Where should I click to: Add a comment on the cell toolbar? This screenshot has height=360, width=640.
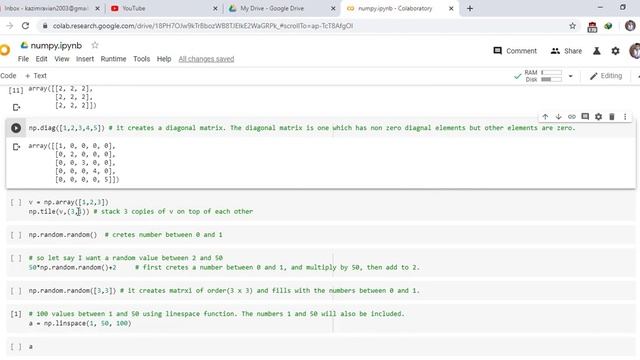coord(585,117)
